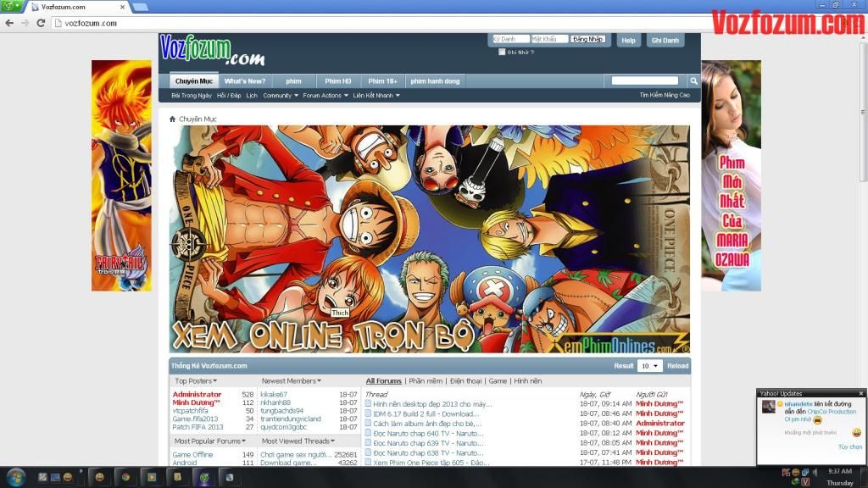Open the Result count dropdown showing 10
Image resolution: width=868 pixels, height=488 pixels.
(x=650, y=366)
